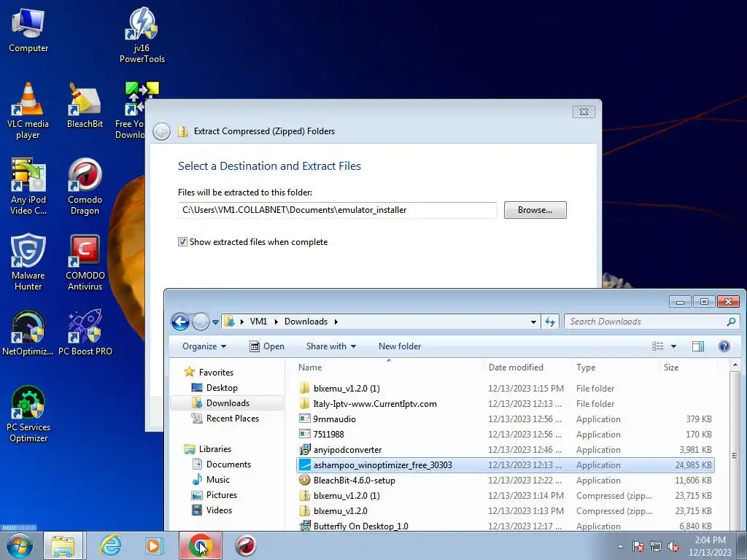Open COMODO Antivirus desktop shortcut

point(85,262)
